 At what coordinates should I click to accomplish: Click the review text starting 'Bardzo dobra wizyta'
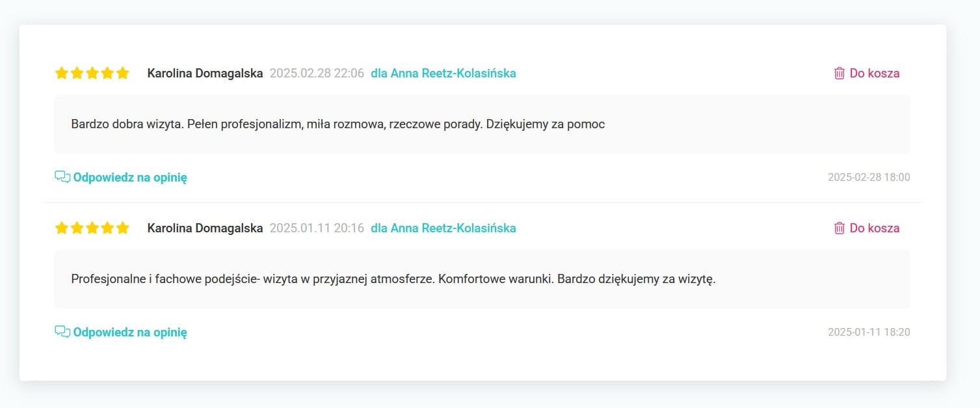tap(338, 124)
